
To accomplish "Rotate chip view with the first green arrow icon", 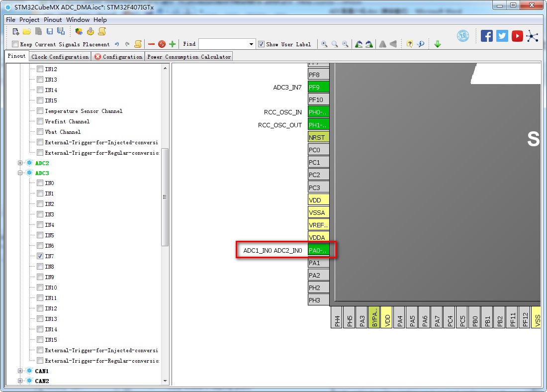I will click(x=359, y=44).
